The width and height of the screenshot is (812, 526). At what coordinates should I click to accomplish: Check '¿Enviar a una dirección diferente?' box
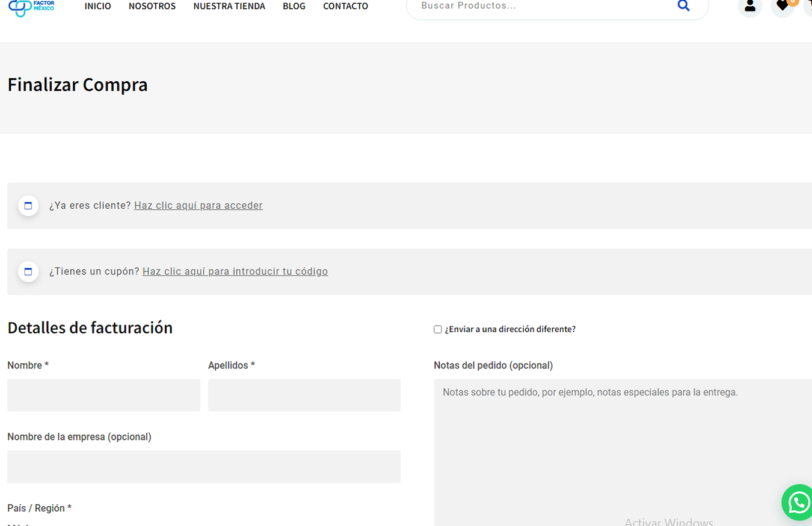(x=438, y=329)
